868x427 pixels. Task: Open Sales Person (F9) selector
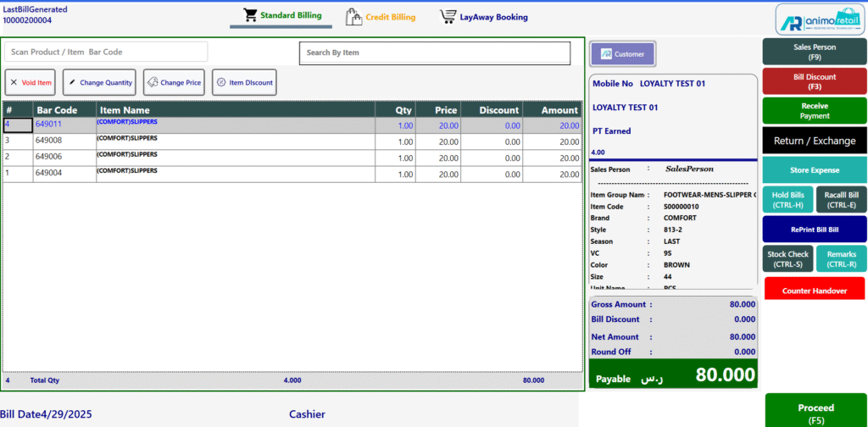click(x=814, y=53)
